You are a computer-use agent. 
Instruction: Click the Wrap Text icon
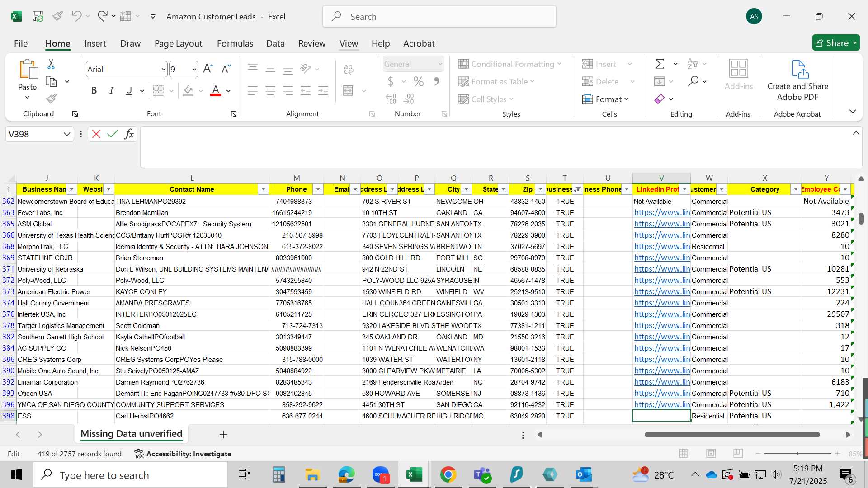349,69
